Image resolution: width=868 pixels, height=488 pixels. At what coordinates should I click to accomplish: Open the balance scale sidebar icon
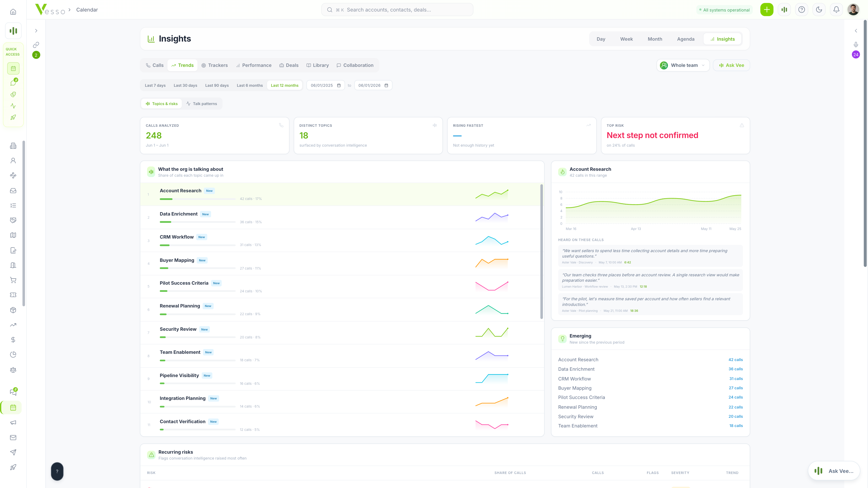tap(13, 370)
